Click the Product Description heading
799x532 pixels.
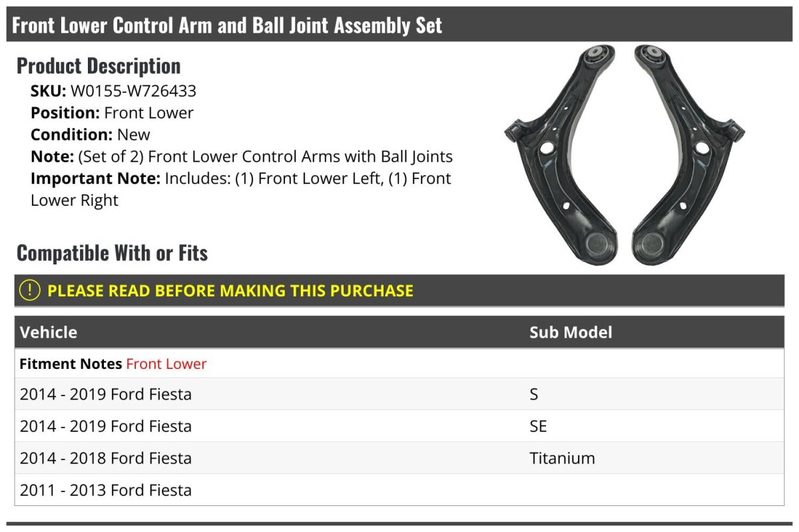tap(99, 66)
